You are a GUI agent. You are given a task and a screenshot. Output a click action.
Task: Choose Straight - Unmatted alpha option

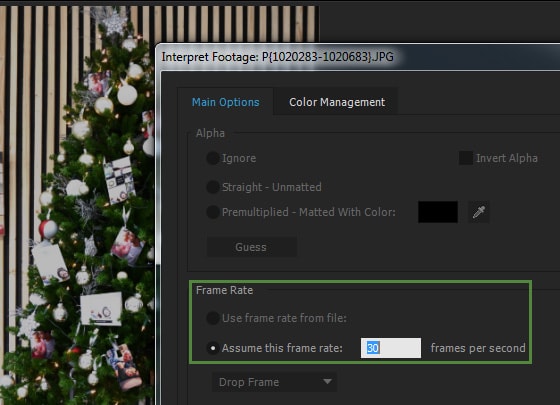213,187
